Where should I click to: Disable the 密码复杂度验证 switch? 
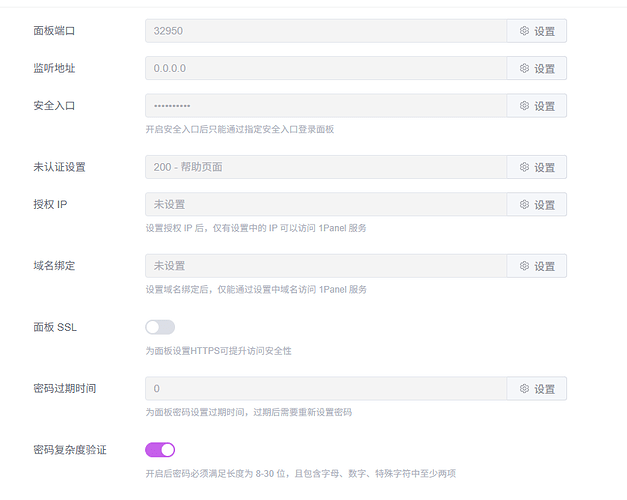pos(160,450)
